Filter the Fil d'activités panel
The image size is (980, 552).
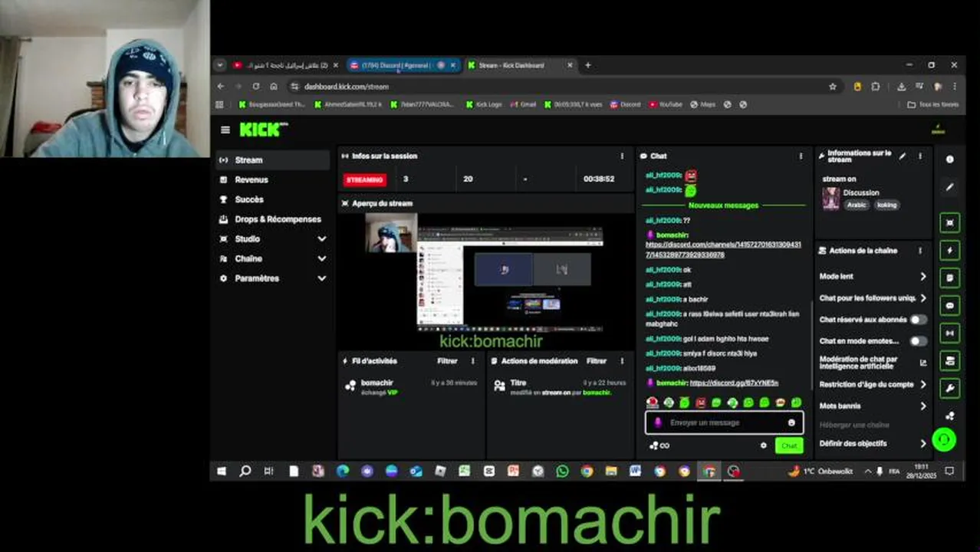click(447, 361)
